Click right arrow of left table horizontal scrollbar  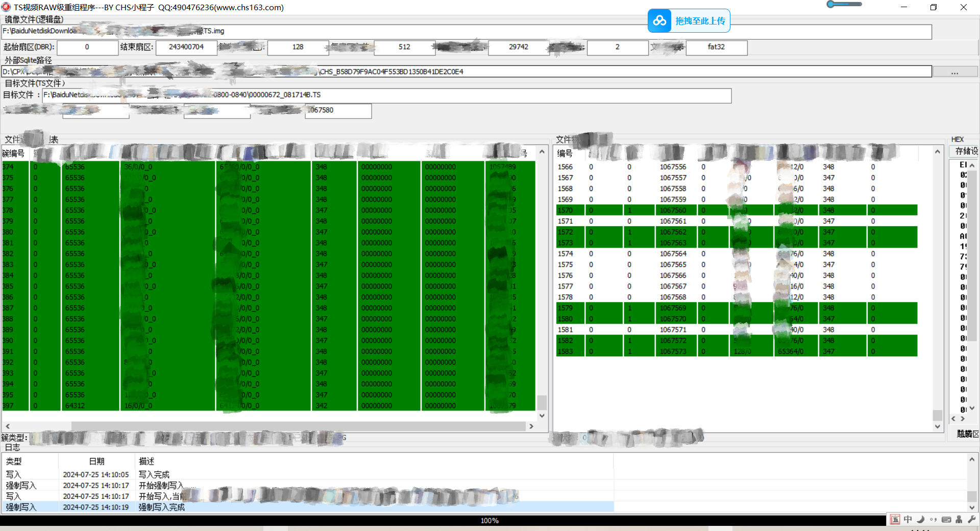[x=531, y=426]
